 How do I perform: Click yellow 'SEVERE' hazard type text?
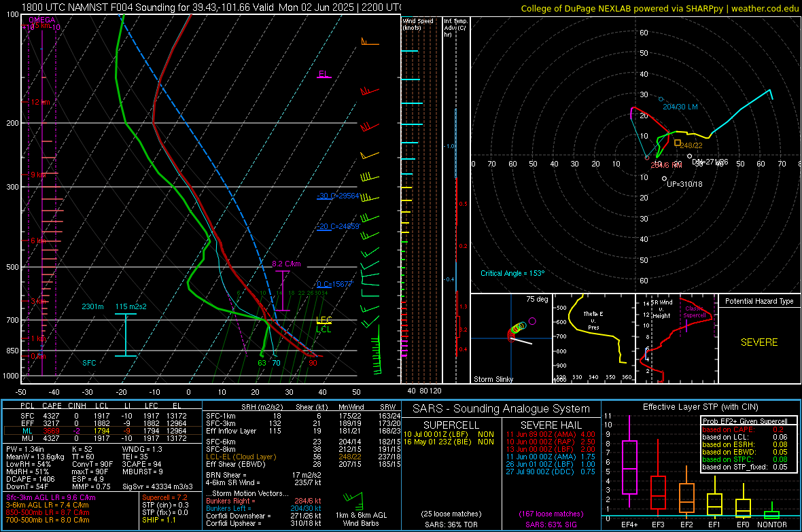(x=759, y=342)
